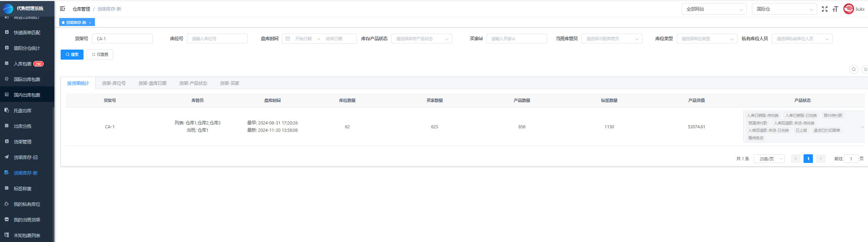This screenshot has width=868, height=242.
Task: Click the blue 搜索 button
Action: [72, 54]
